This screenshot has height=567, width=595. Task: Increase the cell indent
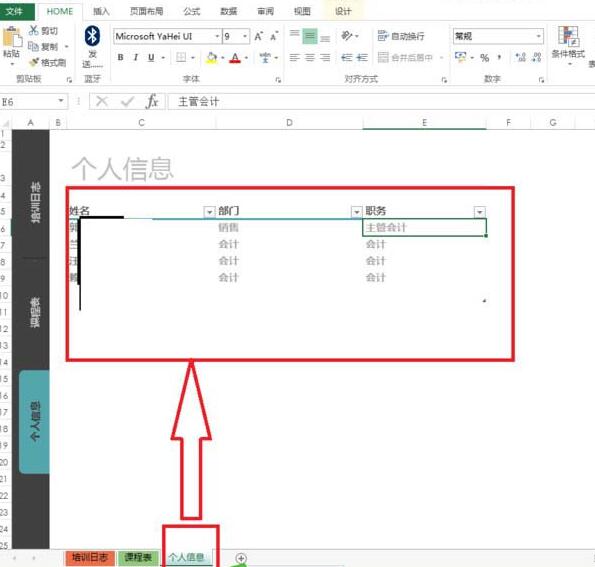[x=362, y=57]
